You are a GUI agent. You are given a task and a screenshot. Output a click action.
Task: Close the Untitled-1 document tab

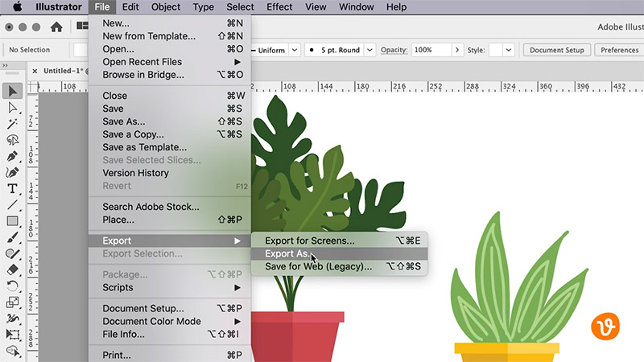(35, 71)
